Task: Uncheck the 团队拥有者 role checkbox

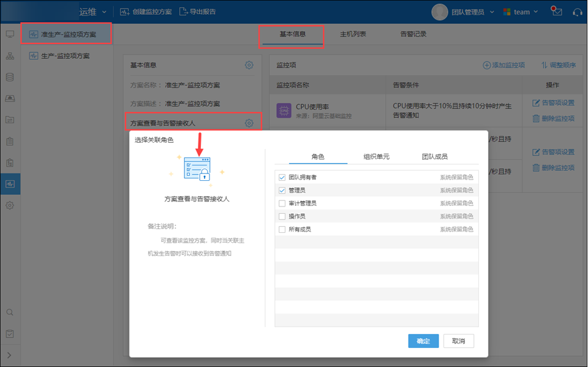Action: tap(282, 177)
